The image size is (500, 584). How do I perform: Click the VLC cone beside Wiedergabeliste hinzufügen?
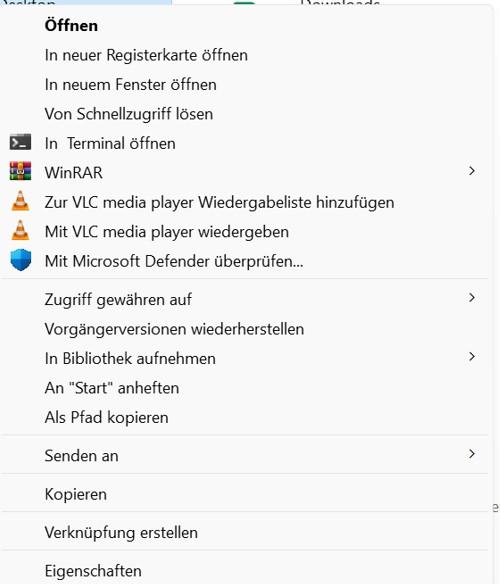[x=20, y=201]
